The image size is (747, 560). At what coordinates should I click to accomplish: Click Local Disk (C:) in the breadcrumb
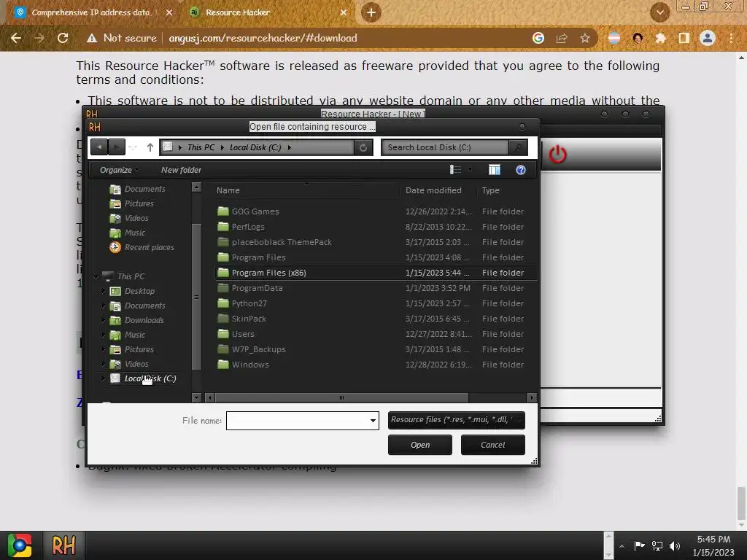point(255,147)
